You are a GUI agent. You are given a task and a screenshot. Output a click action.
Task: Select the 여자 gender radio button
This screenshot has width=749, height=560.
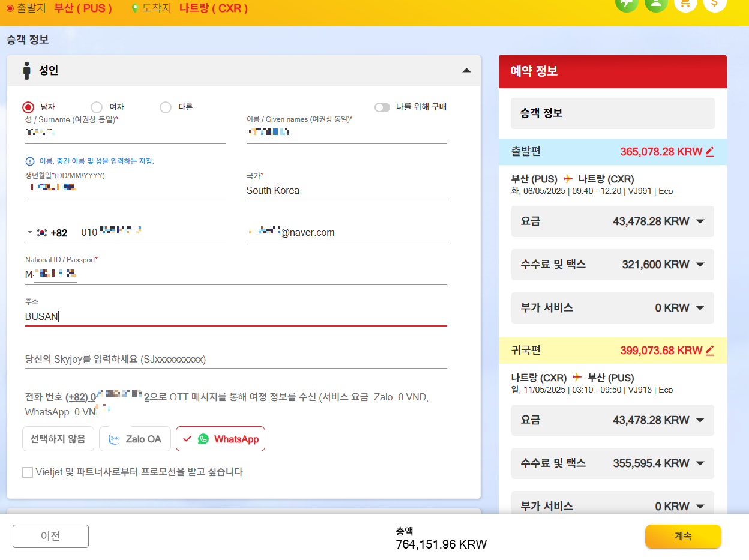pos(96,107)
